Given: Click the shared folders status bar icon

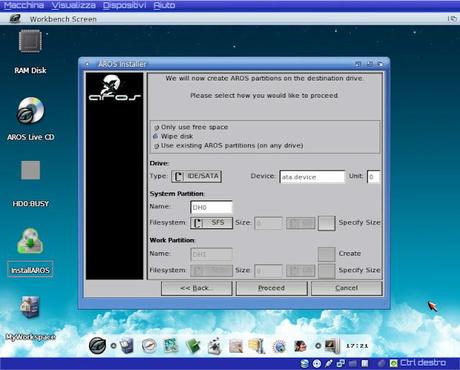Looking at the screenshot, I should (353, 363).
